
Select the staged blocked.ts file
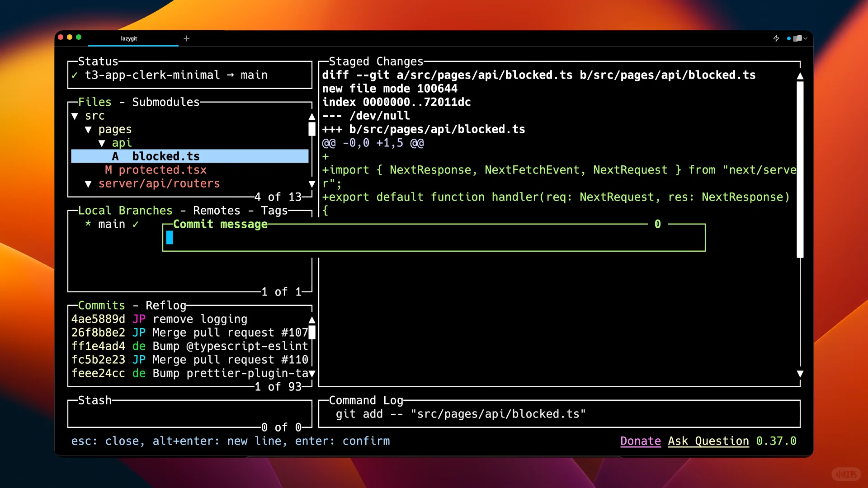[x=165, y=156]
